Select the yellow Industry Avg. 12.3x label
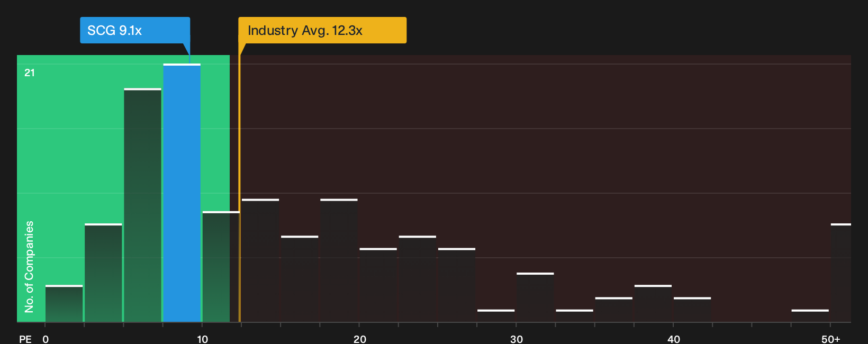This screenshot has height=344, width=868. coord(322,30)
